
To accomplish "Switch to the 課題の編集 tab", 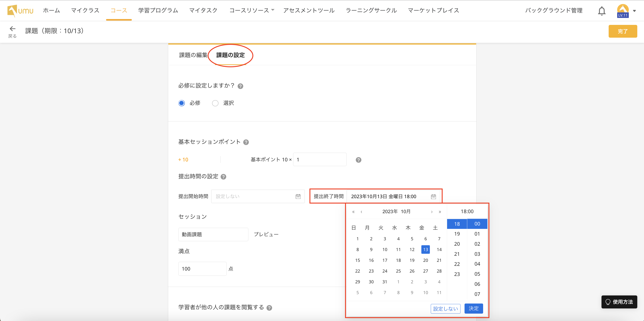I will (193, 55).
